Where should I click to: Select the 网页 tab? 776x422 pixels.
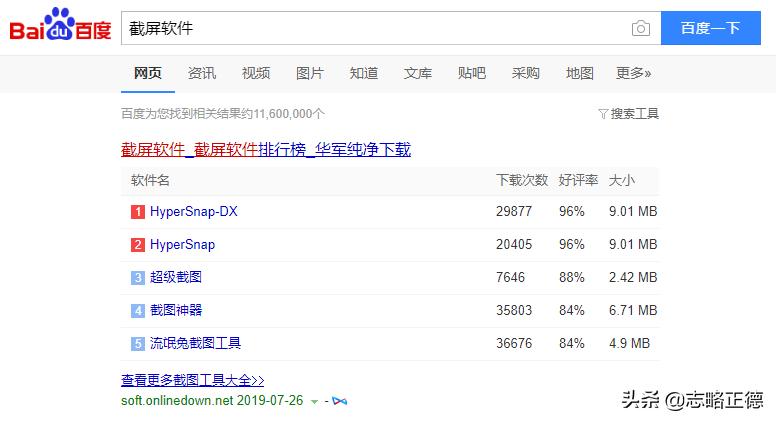point(147,73)
